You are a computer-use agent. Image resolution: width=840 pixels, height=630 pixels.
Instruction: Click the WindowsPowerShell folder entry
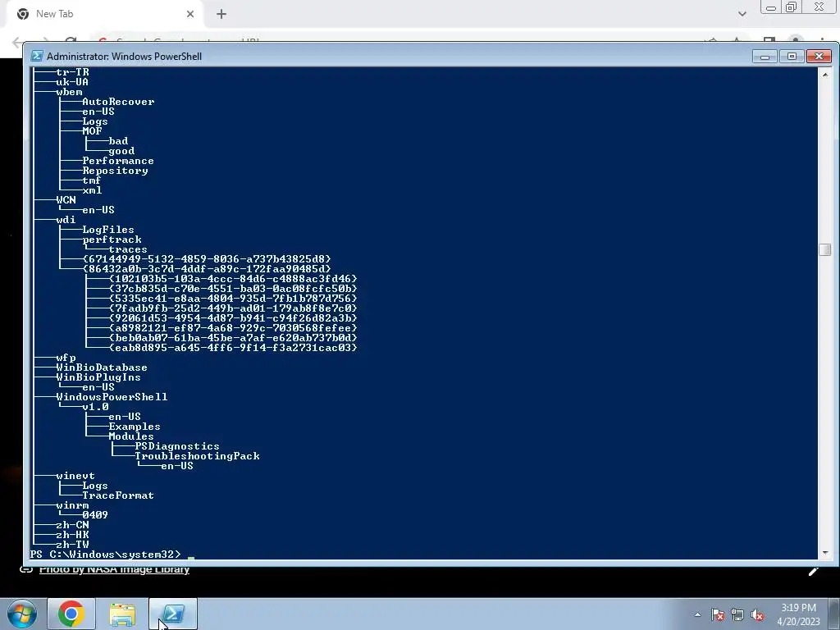point(112,397)
